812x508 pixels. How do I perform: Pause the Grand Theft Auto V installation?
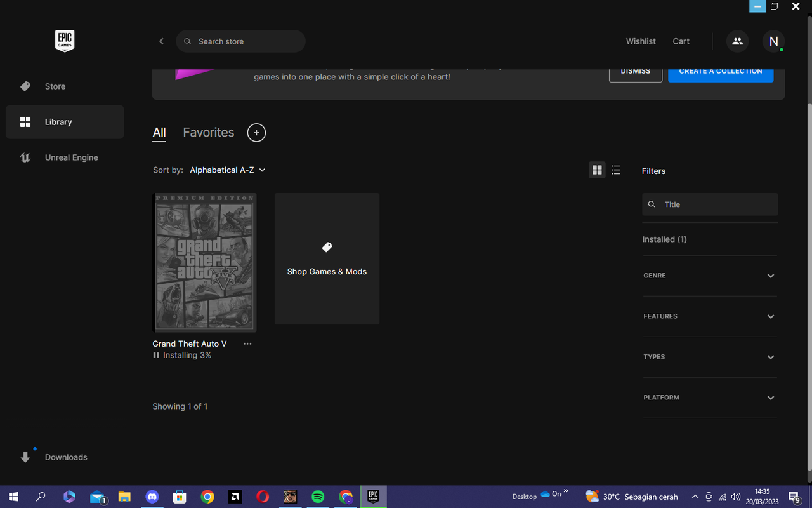point(156,356)
